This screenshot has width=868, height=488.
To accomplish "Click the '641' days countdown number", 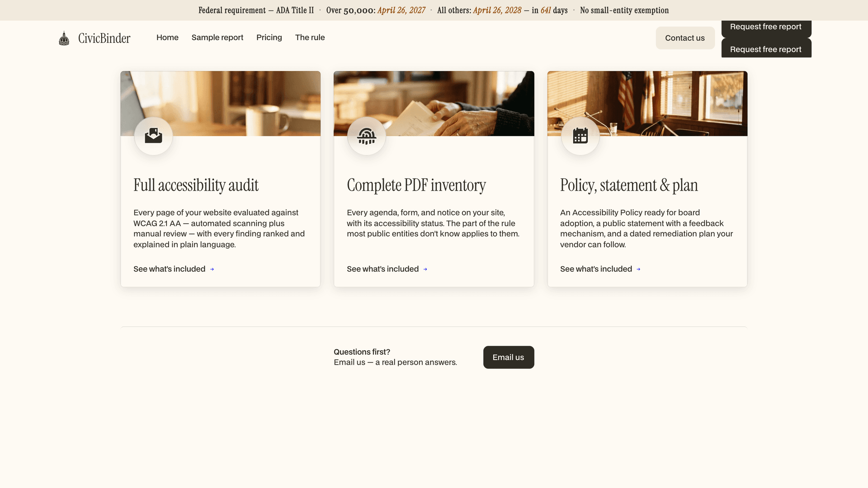I will tap(546, 10).
